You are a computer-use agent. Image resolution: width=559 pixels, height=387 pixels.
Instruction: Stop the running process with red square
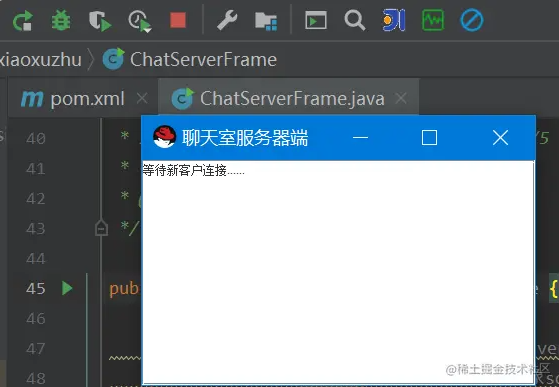[x=178, y=20]
